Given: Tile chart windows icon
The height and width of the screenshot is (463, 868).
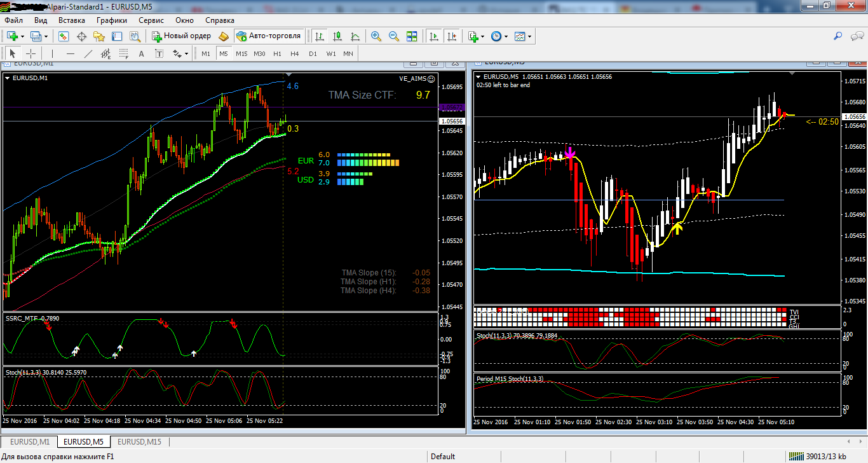Looking at the screenshot, I should 412,36.
